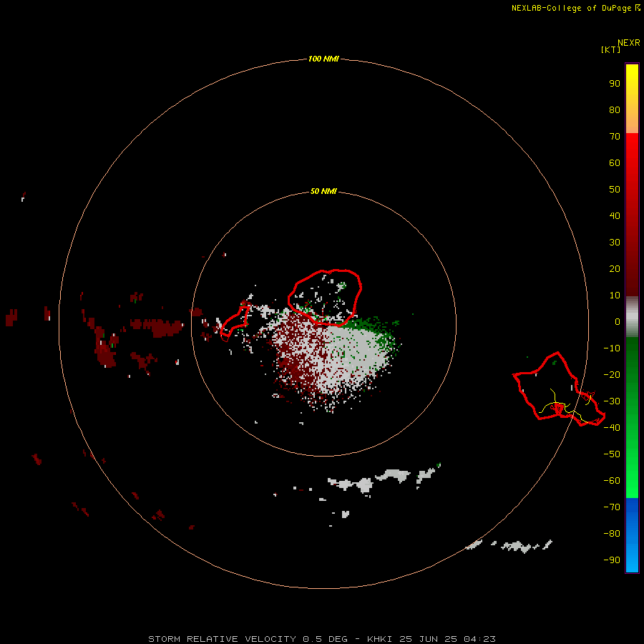Click the NEXR label above the scale
This screenshot has width=644, height=644.
click(629, 43)
